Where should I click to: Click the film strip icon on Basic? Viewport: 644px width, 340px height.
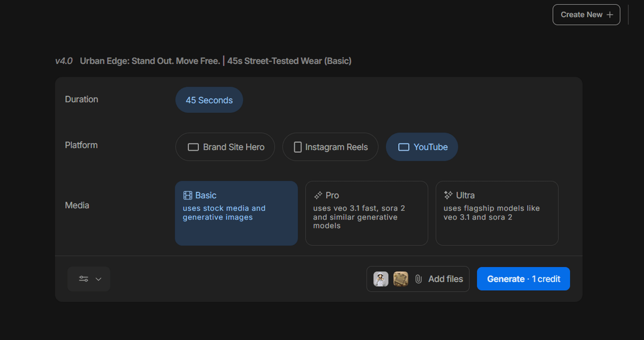188,196
